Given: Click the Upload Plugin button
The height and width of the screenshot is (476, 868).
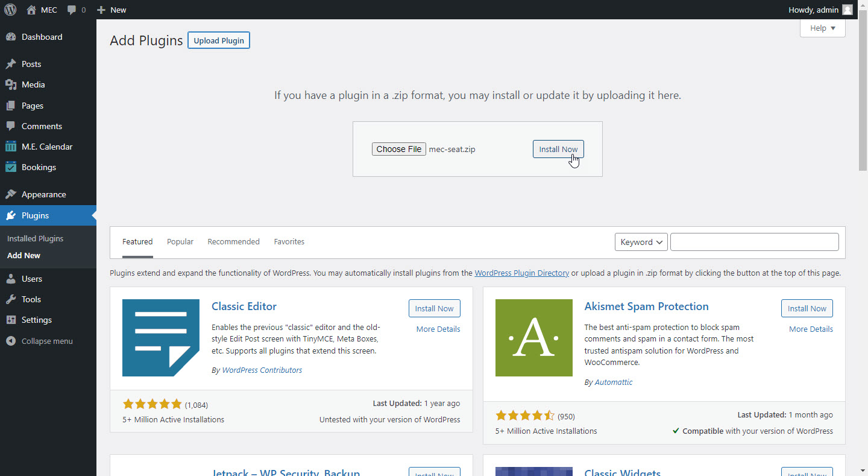Looking at the screenshot, I should [x=219, y=40].
